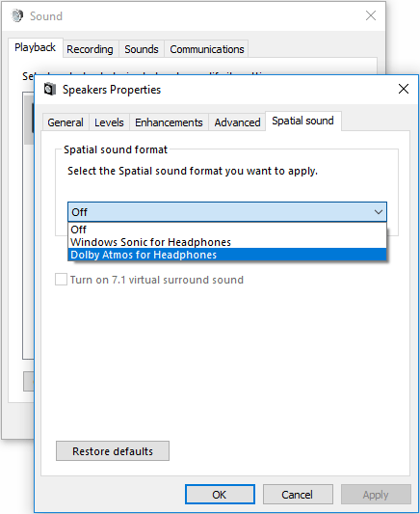The width and height of the screenshot is (420, 514).
Task: Click the Cancel button
Action: (x=298, y=495)
